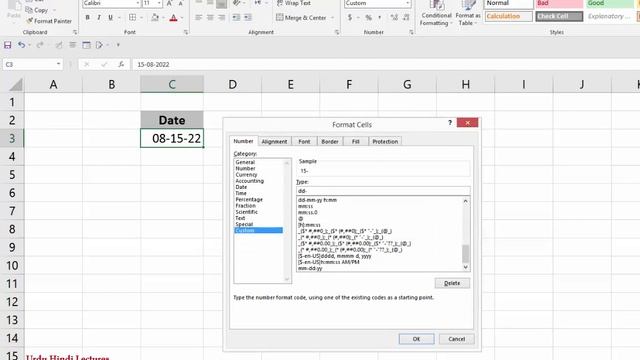Switch to the Protection tab in Format Cells
Screen dimensions: 640x360
[385, 142]
